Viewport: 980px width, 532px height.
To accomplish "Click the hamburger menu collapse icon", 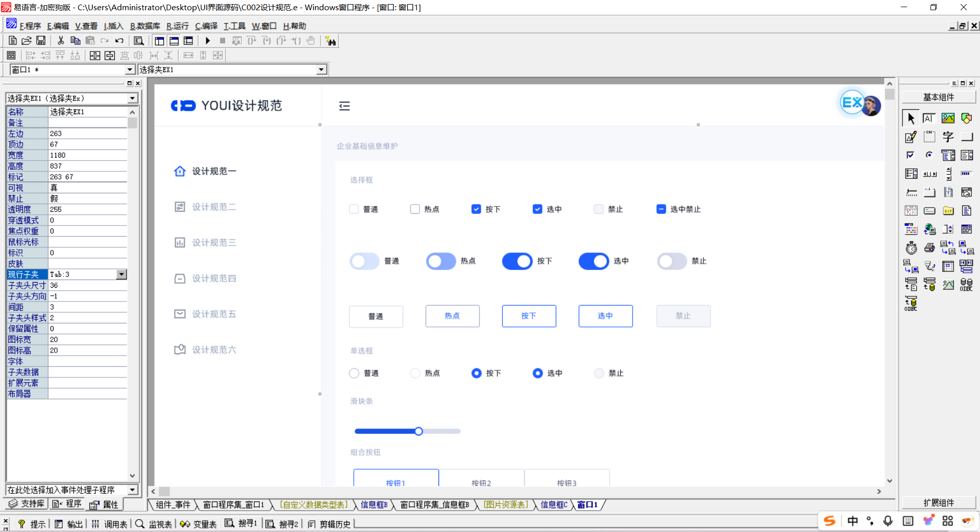I will coord(345,106).
